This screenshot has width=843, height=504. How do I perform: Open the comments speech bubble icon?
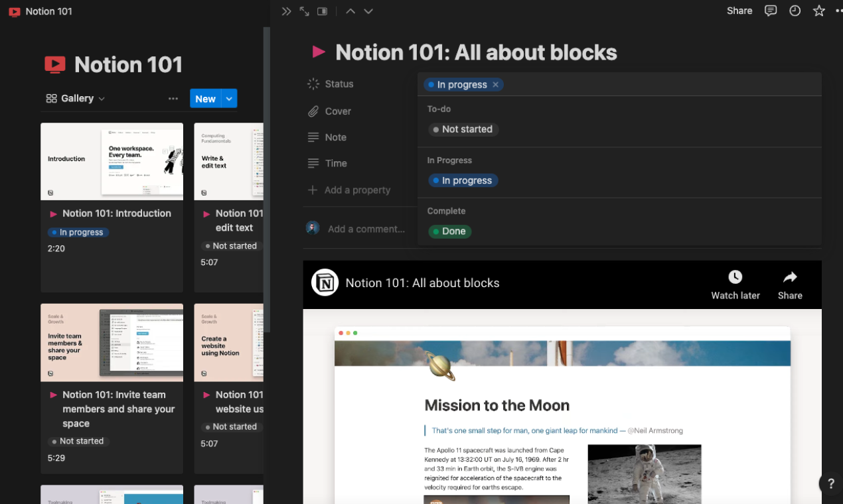tap(771, 11)
